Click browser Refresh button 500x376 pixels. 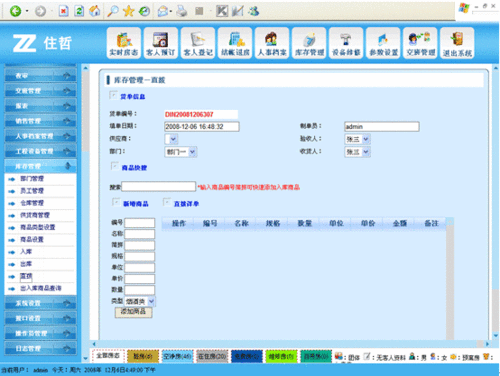click(79, 11)
